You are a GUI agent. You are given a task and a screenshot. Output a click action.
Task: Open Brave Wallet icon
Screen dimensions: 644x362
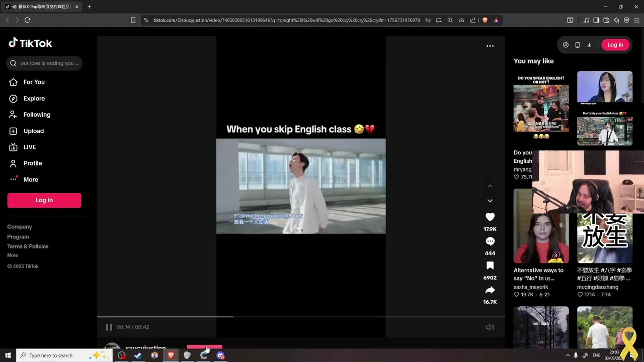606,20
